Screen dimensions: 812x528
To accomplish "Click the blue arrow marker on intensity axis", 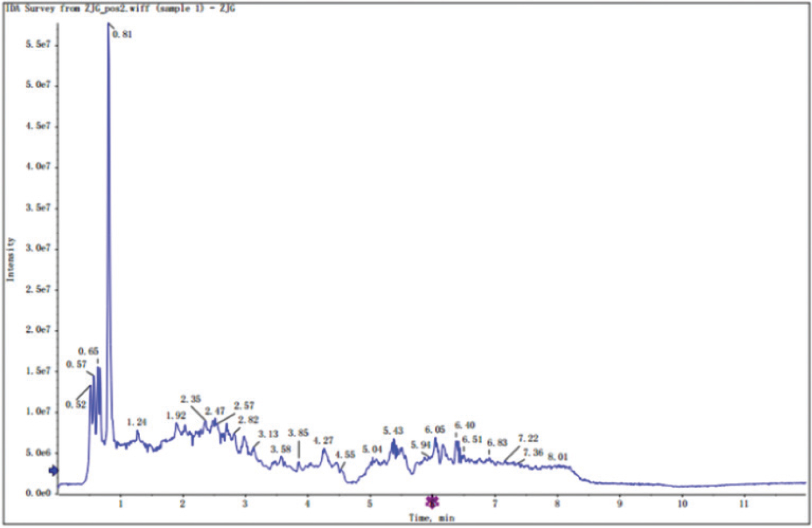I will click(53, 470).
